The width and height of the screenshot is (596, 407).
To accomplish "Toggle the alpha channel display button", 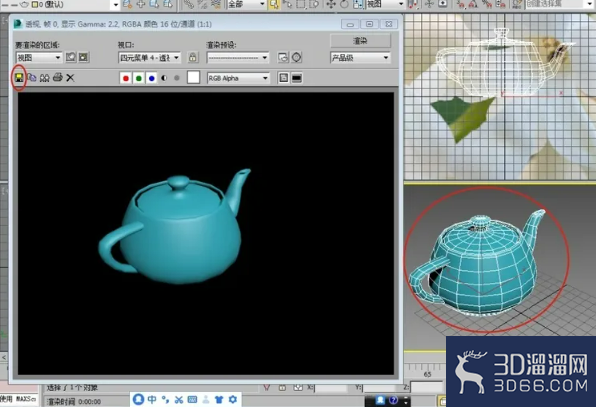I will pos(164,78).
